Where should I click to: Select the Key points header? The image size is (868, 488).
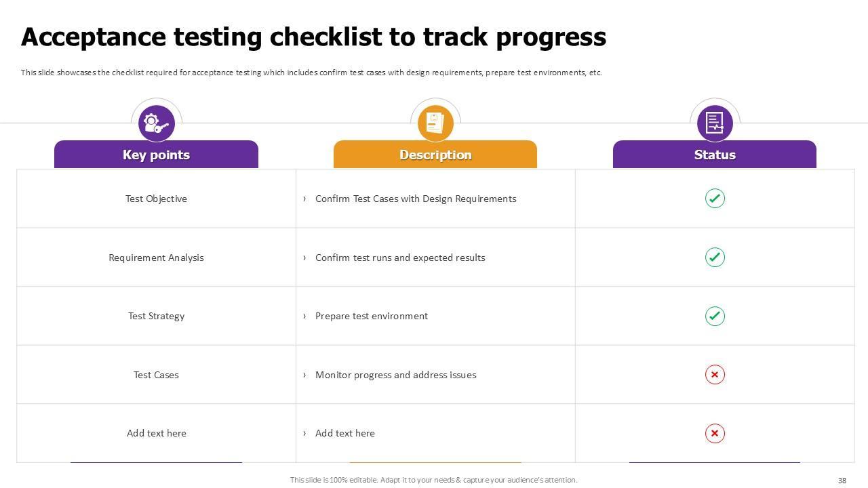point(156,155)
